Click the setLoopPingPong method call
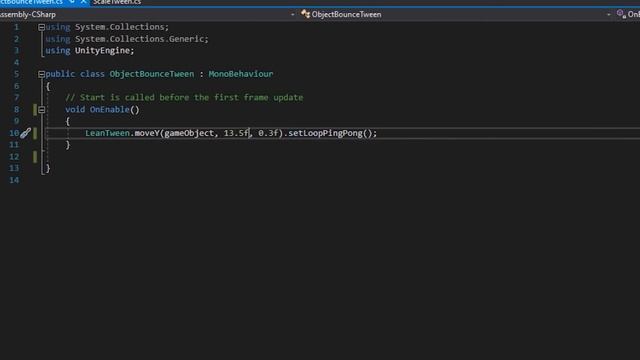Screen dimensions: 640x360 325,133
